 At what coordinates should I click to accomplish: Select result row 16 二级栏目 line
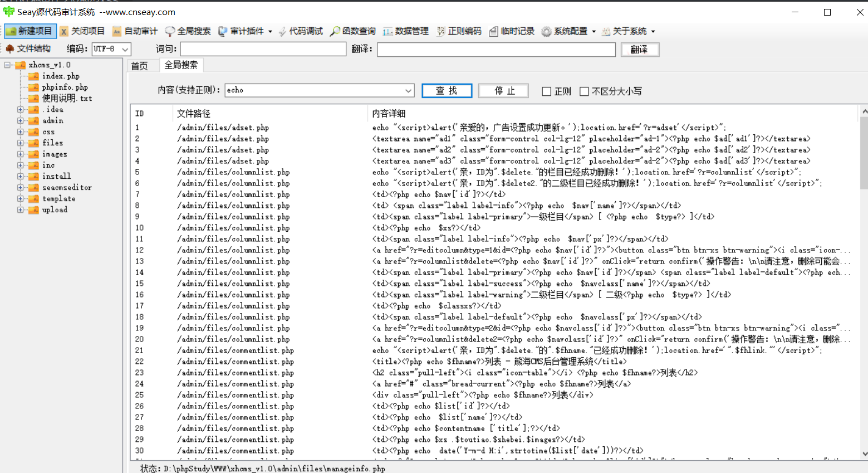pyautogui.click(x=494, y=295)
